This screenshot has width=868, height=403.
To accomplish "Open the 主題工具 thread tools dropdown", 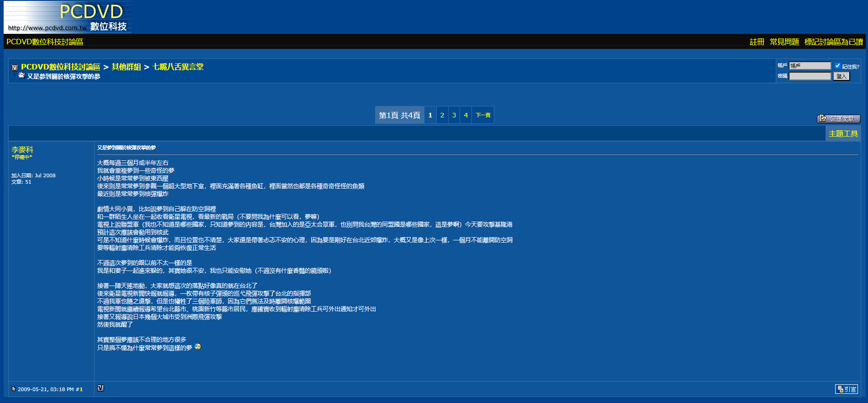I will [x=843, y=134].
